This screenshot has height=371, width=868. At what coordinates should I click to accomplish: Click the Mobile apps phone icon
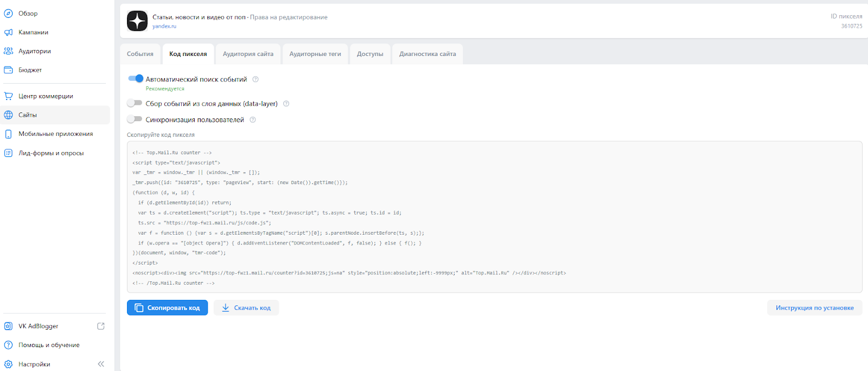point(8,134)
